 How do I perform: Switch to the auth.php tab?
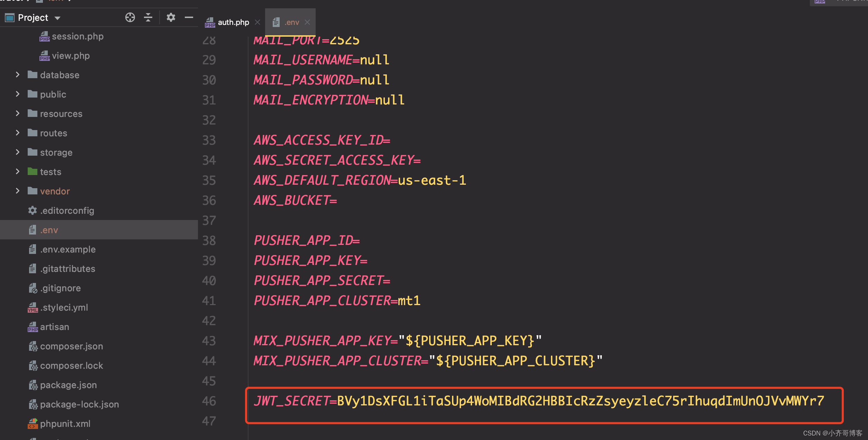(x=234, y=22)
